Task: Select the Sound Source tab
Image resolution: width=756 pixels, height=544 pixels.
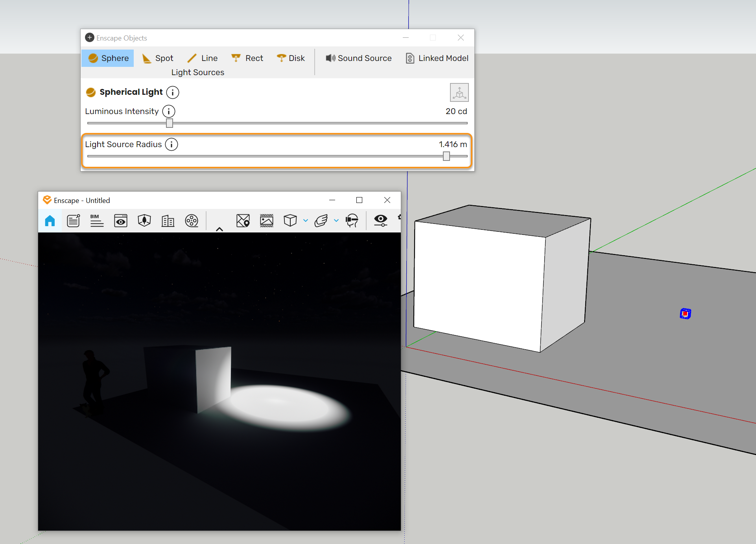Action: tap(359, 58)
